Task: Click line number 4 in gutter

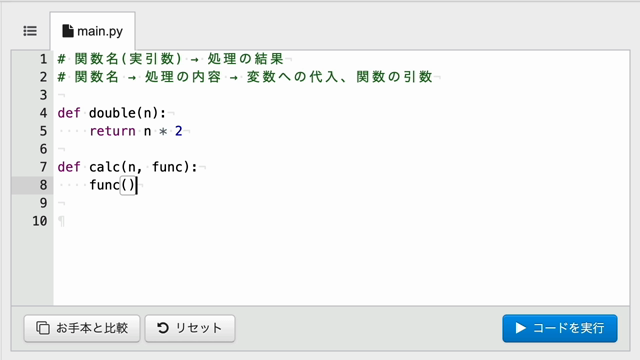Action: 43,113
